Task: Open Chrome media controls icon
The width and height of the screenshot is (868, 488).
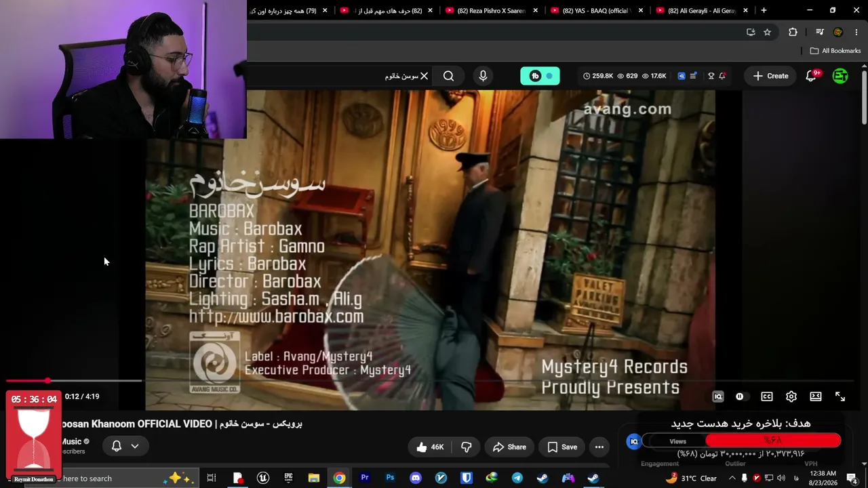Action: click(820, 32)
